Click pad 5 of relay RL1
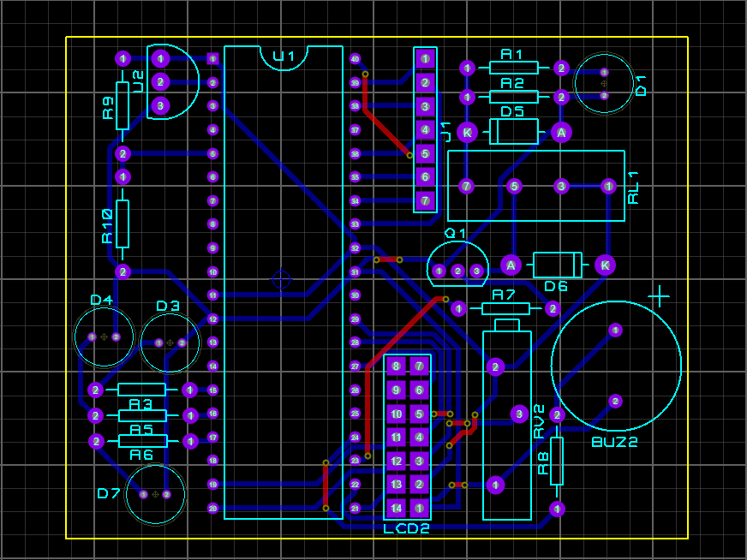Viewport: 747px width, 560px height. coord(514,186)
